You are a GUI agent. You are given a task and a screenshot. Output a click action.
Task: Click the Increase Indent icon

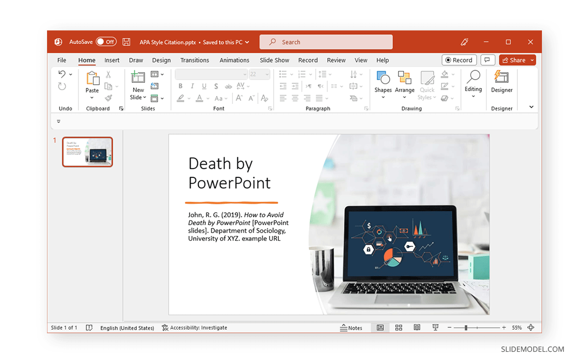point(295,86)
